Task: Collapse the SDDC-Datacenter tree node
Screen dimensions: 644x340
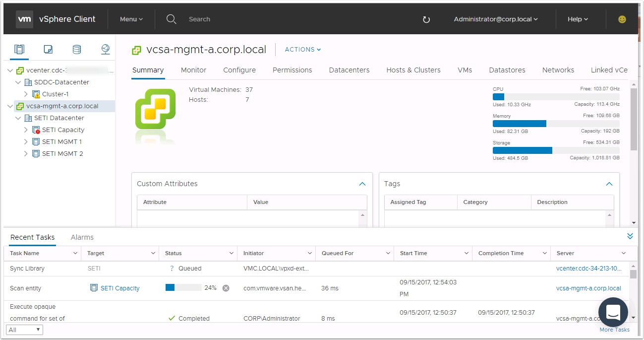Action: [18, 82]
